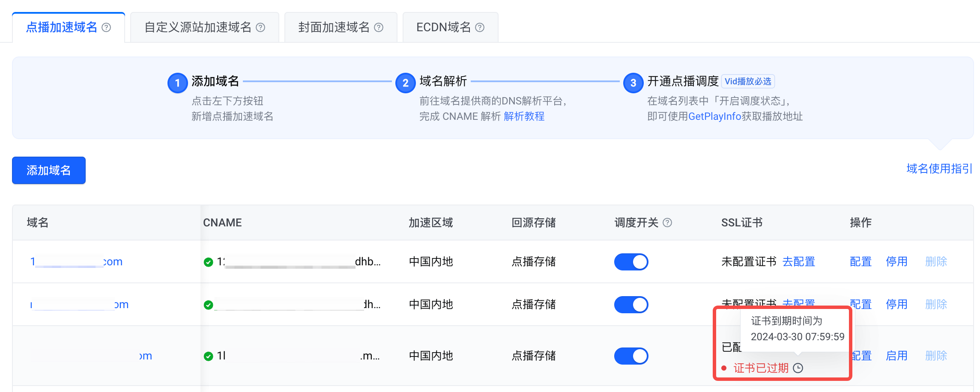Open 域名使用指引 link
The width and height of the screenshot is (980, 392).
tap(939, 169)
